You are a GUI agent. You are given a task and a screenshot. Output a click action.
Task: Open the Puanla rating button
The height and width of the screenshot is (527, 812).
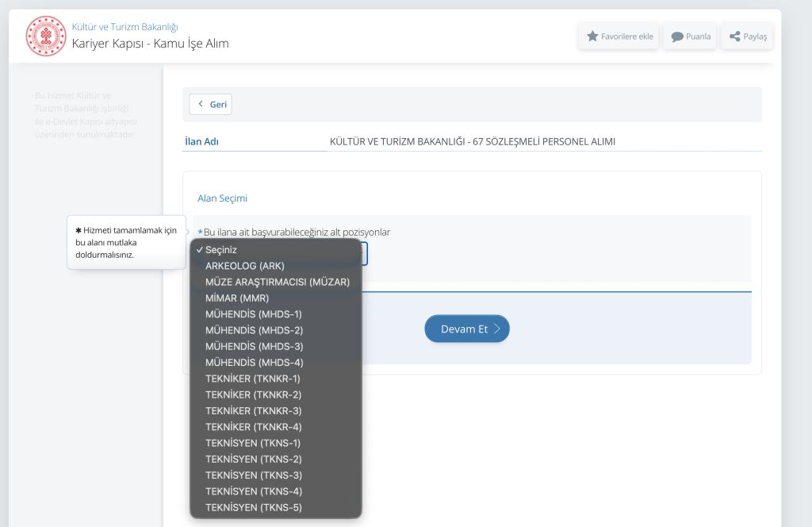(691, 37)
